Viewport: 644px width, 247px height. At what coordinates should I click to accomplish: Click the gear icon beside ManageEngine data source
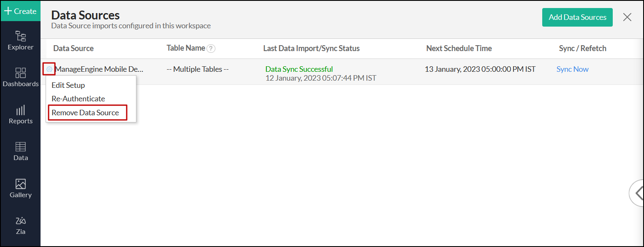pos(49,69)
